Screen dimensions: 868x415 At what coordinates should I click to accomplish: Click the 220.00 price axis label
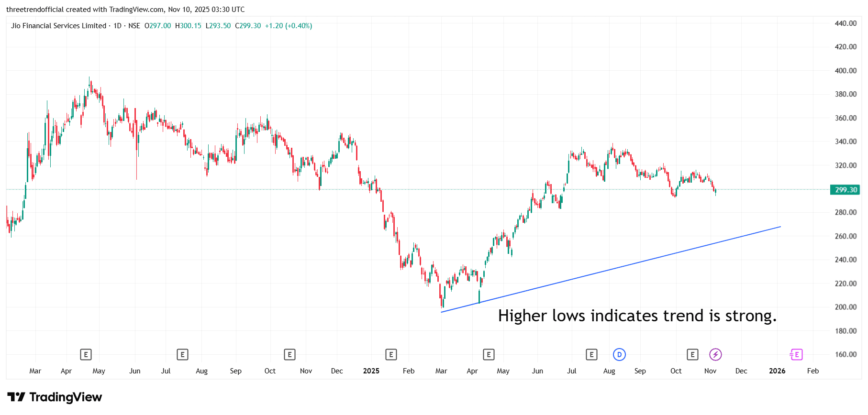846,284
